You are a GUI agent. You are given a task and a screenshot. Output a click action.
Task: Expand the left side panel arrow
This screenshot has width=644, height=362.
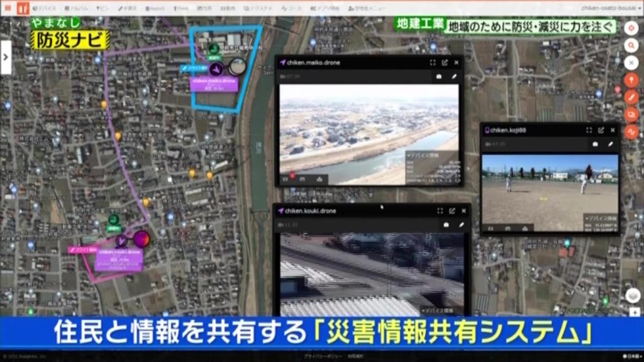(6, 57)
